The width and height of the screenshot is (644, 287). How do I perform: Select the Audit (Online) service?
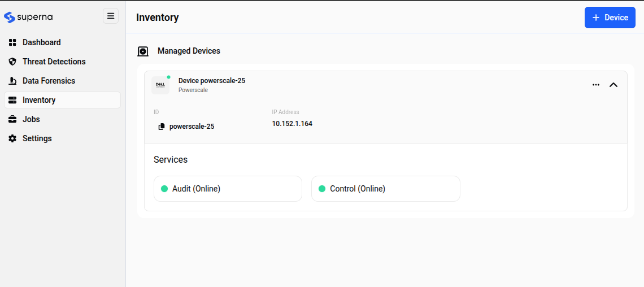pos(228,189)
